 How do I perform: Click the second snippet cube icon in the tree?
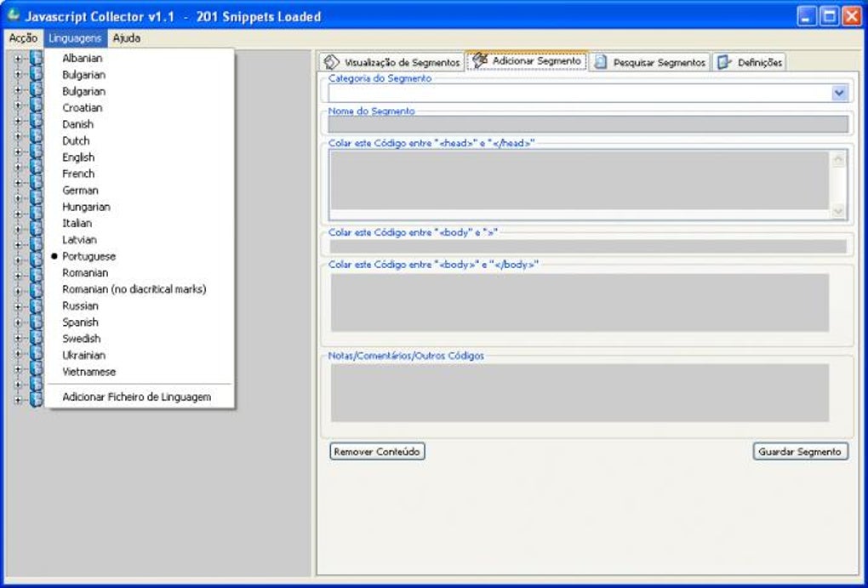tap(35, 75)
